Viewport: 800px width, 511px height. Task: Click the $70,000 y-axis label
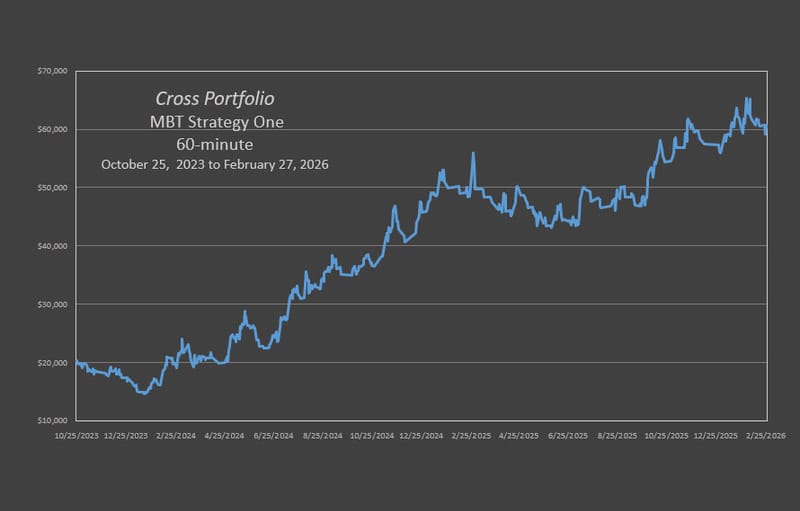(51, 71)
